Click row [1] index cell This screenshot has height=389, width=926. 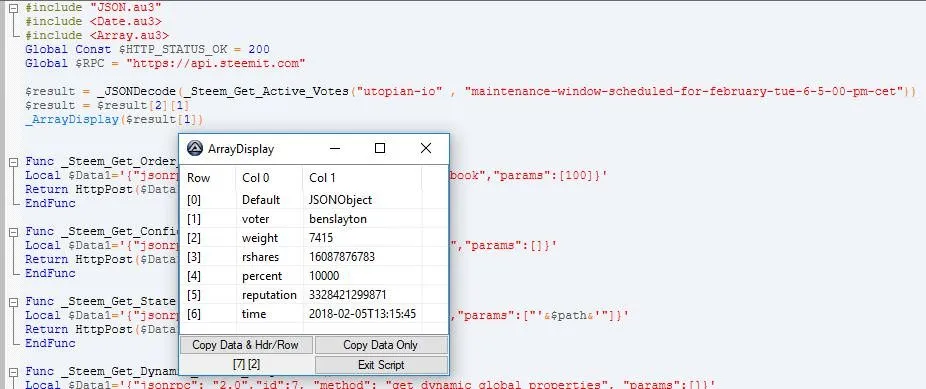coord(208,219)
